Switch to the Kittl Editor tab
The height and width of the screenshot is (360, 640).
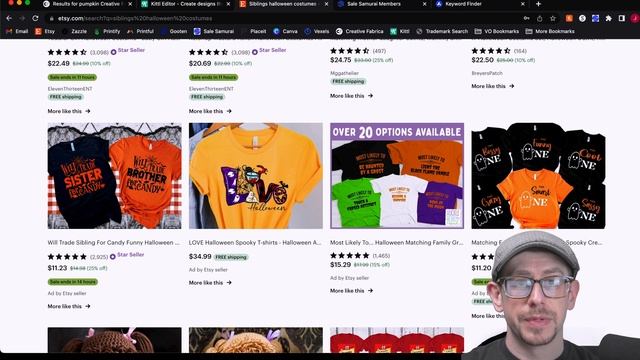click(x=186, y=4)
